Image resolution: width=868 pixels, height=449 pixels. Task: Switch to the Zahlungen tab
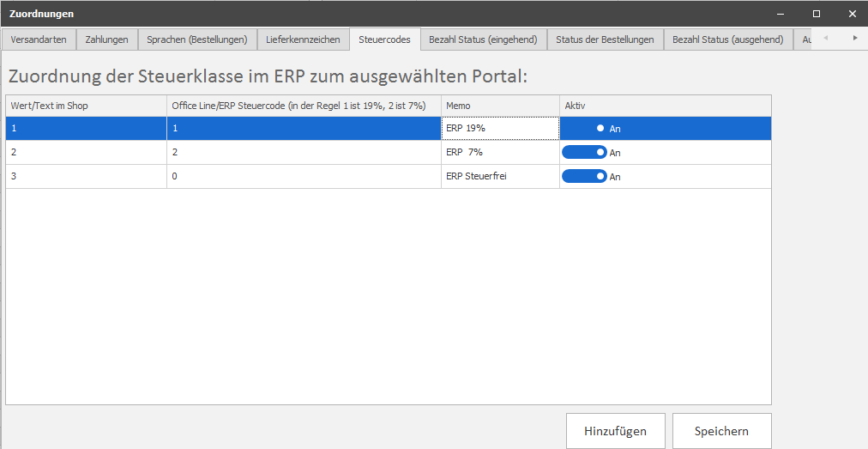[x=107, y=39]
